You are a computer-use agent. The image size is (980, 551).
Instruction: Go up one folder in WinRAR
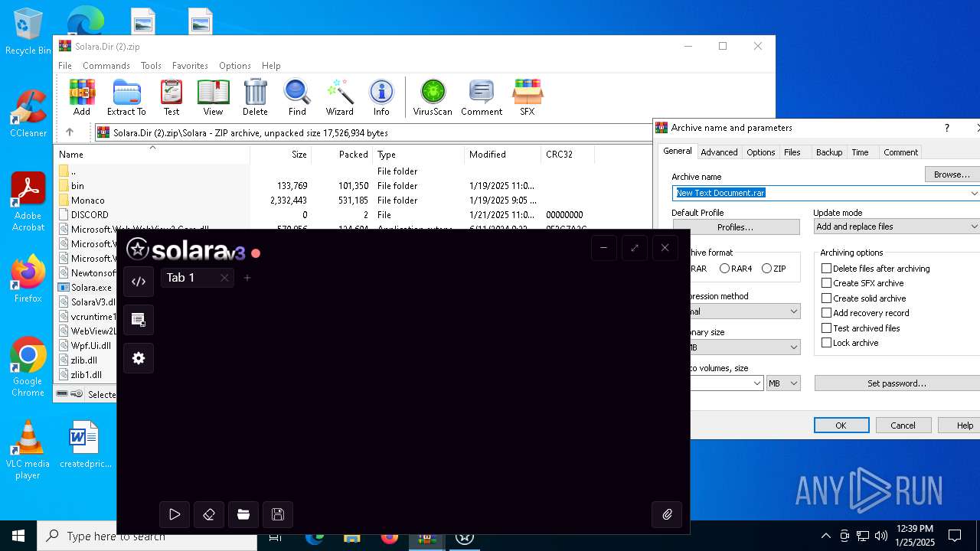coord(69,132)
